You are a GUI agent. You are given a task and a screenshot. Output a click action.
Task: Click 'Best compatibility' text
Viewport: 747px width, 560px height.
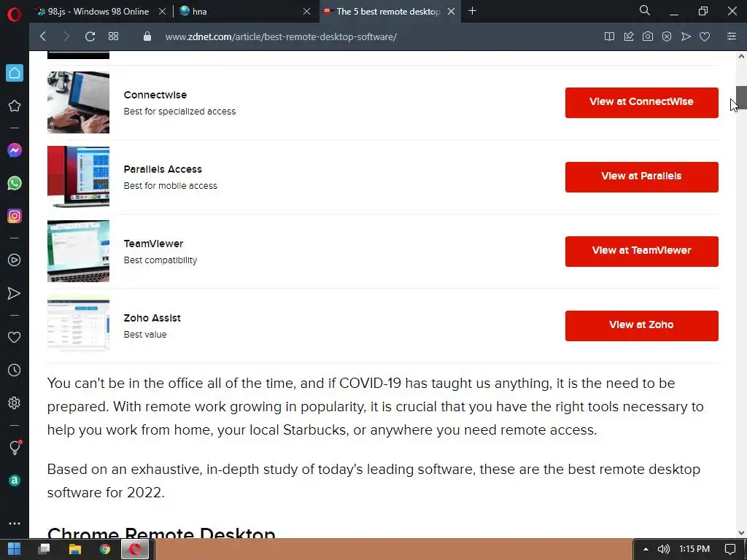(x=160, y=260)
